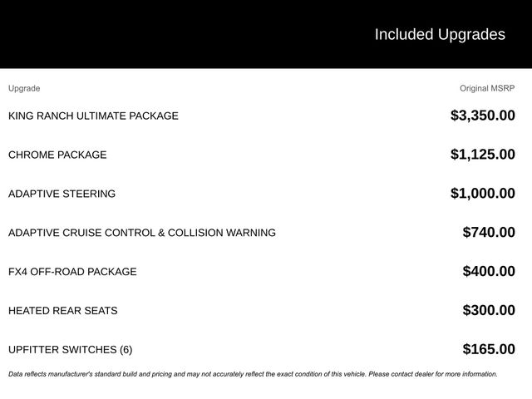Select the Upfitter Switches (6) name
532x399 pixels.
(x=70, y=350)
